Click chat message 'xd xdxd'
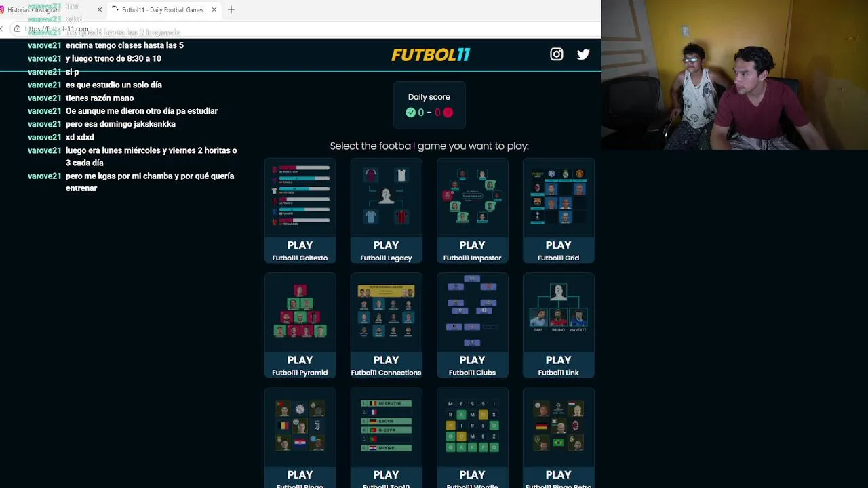The width and height of the screenshot is (868, 488). click(x=80, y=137)
